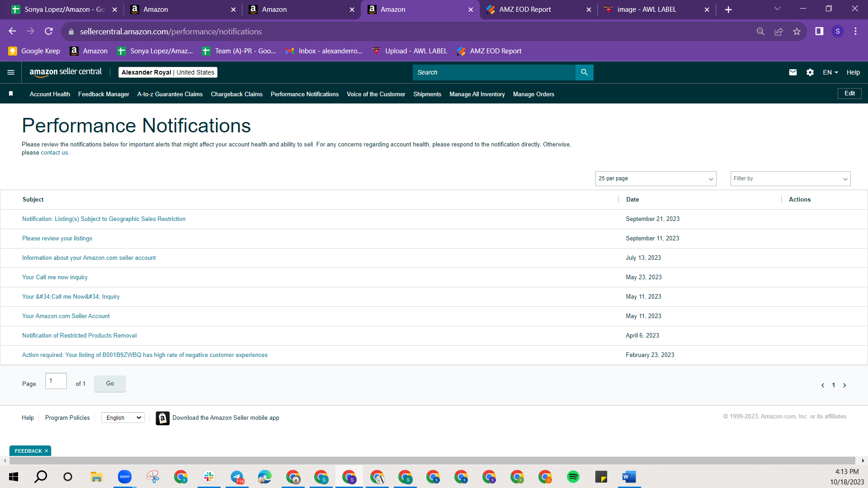Open File Explorer from the taskbar
The image size is (868, 488).
[97, 477]
